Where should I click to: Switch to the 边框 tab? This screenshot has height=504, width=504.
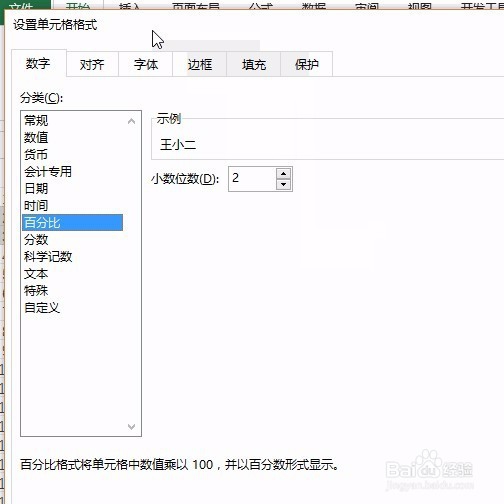pyautogui.click(x=199, y=64)
